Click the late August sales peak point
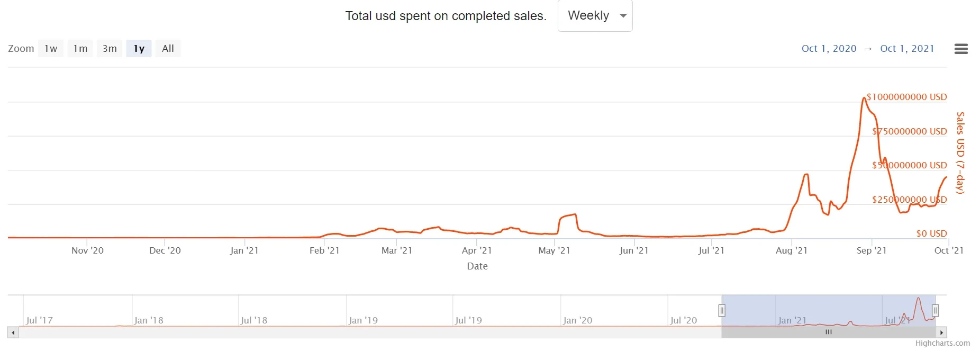The width and height of the screenshot is (980, 351). point(864,98)
